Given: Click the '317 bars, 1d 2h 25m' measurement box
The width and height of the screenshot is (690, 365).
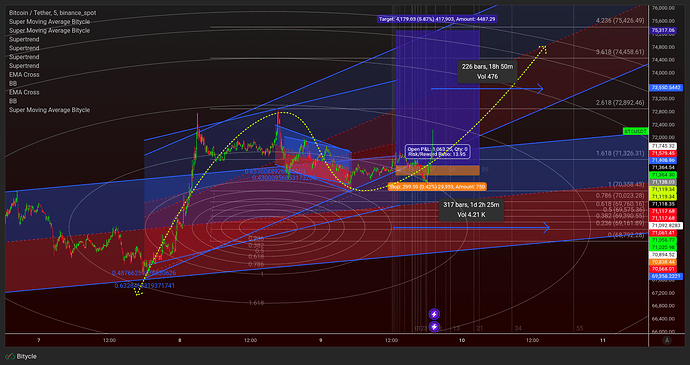Looking at the screenshot, I should tap(471, 210).
